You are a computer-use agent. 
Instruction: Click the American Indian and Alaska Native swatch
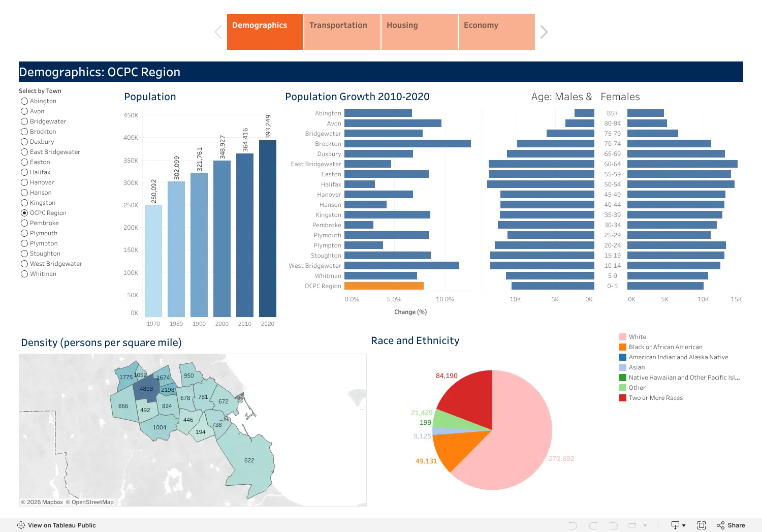click(623, 357)
